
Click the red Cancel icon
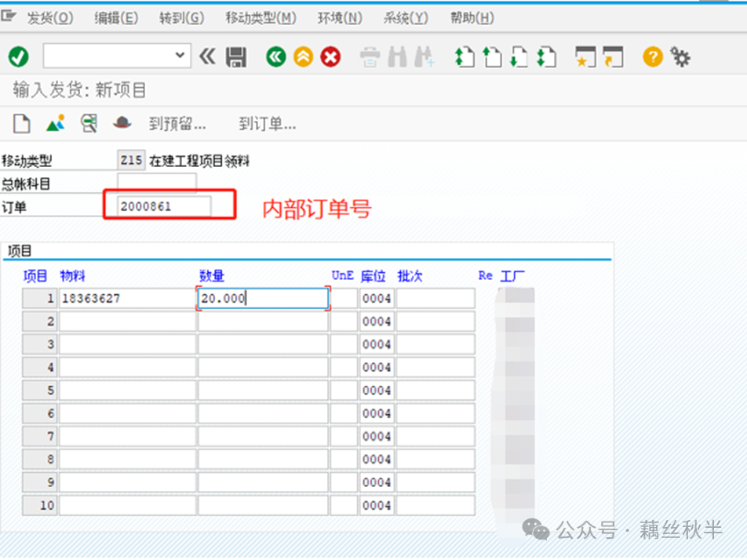click(330, 56)
